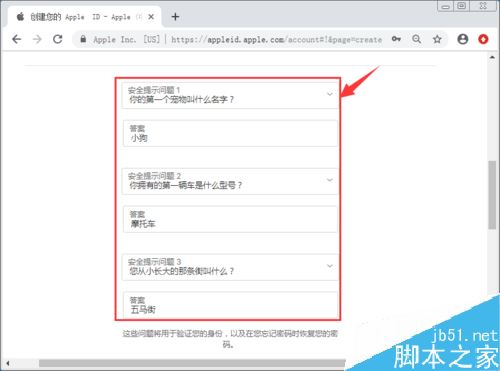This screenshot has width=500, height=371.
Task: Click the appleid.apple.com address bar URL
Action: coord(276,39)
